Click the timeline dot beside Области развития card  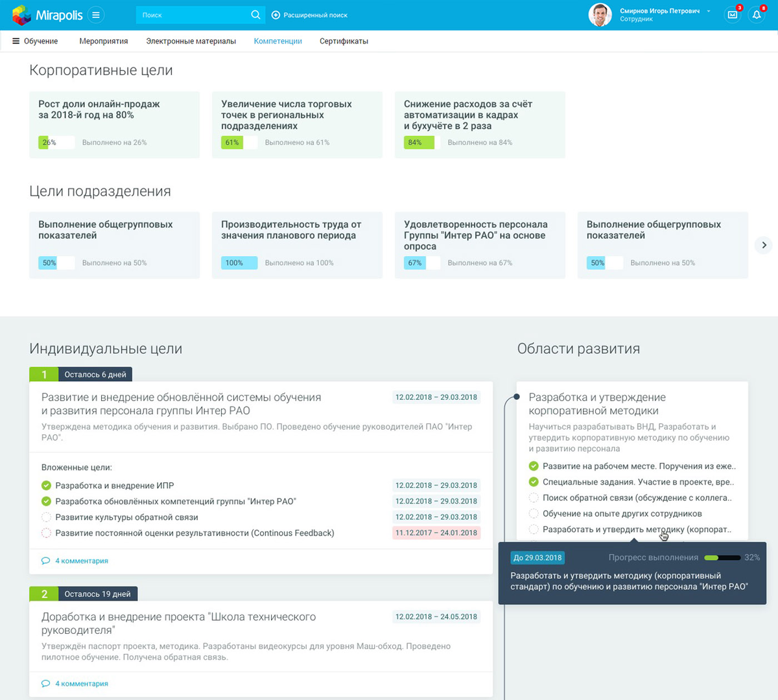[x=517, y=397]
